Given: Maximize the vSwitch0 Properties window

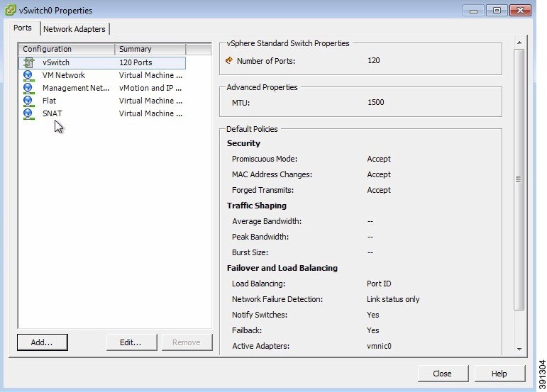Looking at the screenshot, I should click(x=497, y=11).
